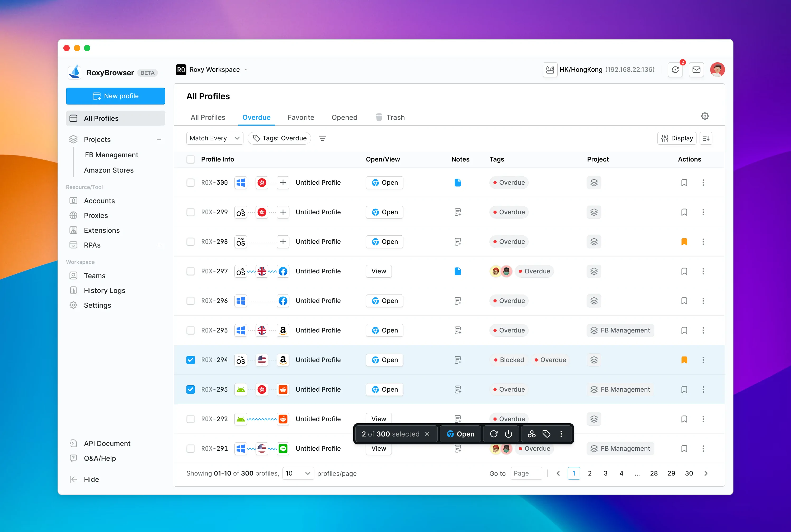Click the plus platform icon on ROX-300
The image size is (791, 532).
pyautogui.click(x=283, y=183)
